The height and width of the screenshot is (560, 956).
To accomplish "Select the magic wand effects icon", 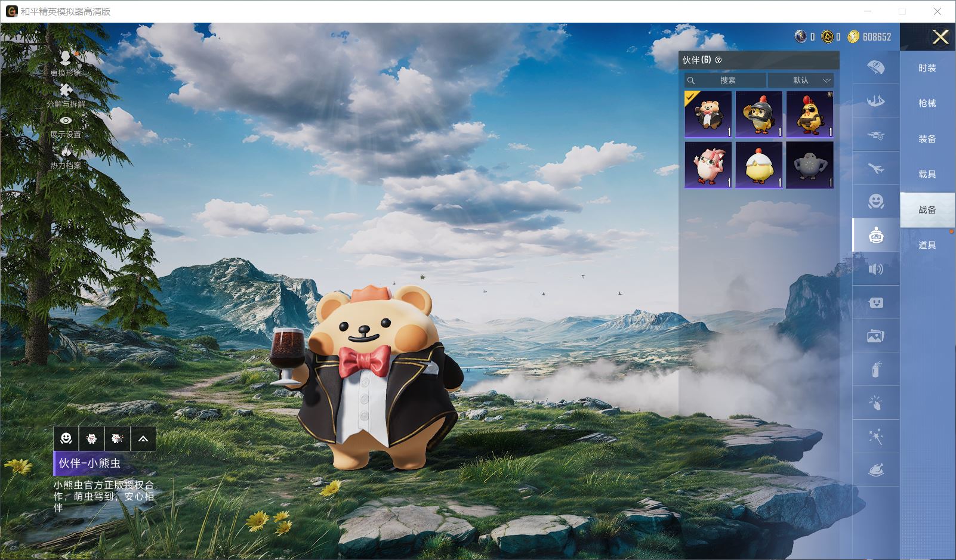I will (875, 437).
